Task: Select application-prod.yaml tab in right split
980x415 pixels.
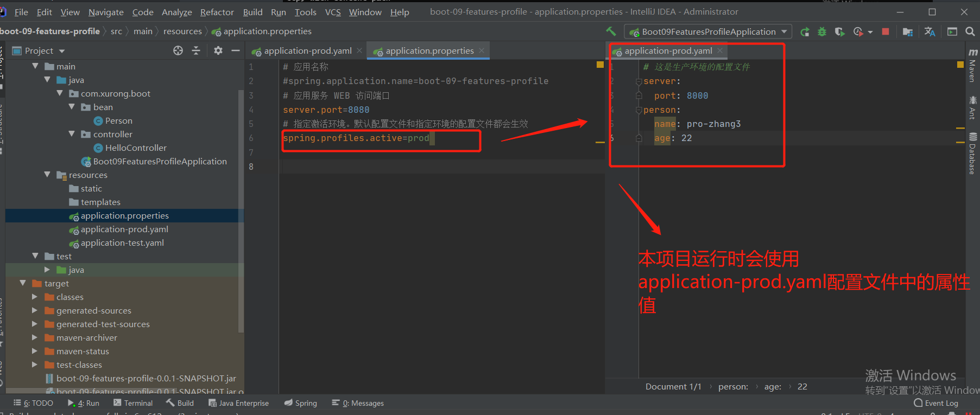Action: (x=668, y=50)
